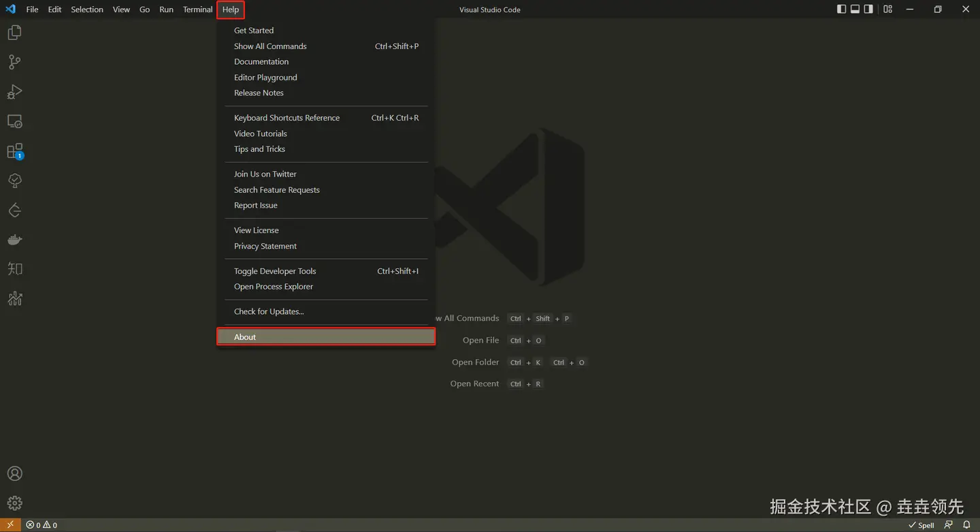Click Open Folder watermark text
The width and height of the screenshot is (980, 532).
(475, 362)
